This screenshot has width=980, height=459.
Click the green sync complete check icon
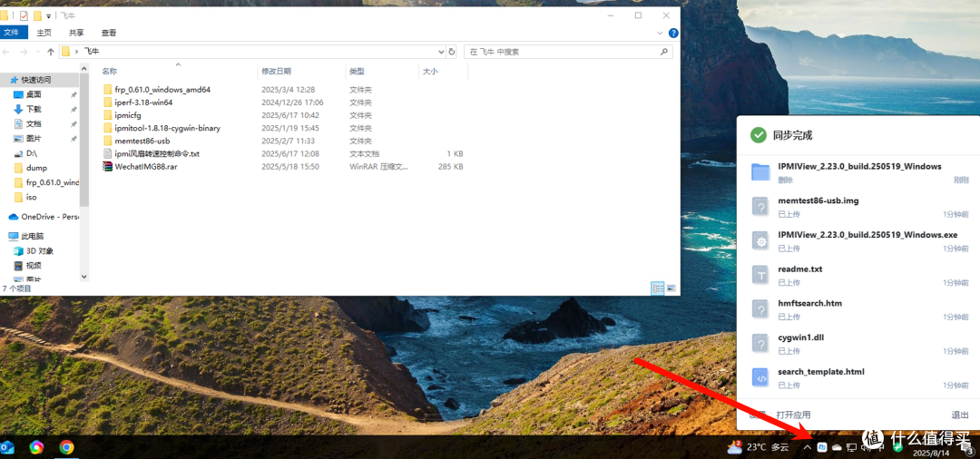(758, 135)
